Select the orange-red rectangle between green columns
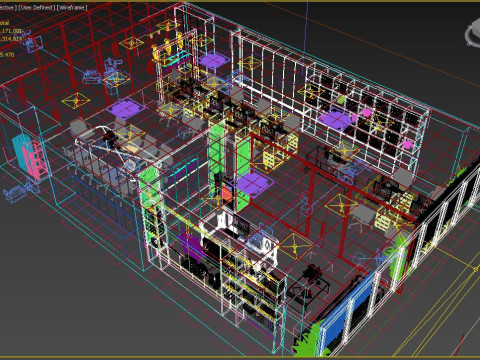Image resolution: width=480 pixels, height=360 pixels. tap(227, 194)
